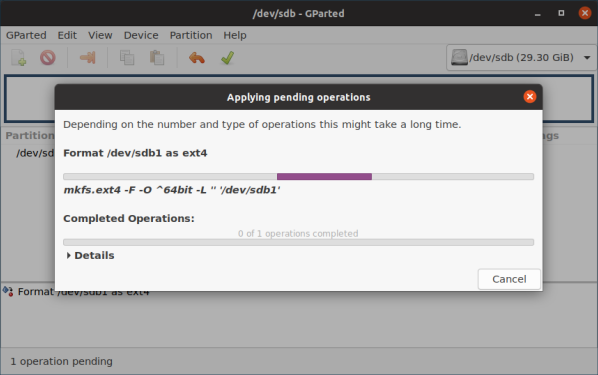Open the GParted menu
Screen dimensions: 598x375
[26, 35]
